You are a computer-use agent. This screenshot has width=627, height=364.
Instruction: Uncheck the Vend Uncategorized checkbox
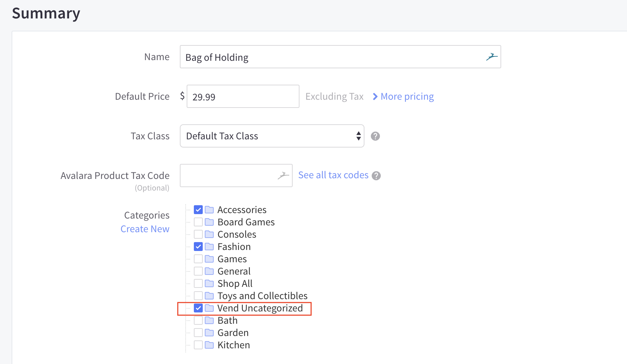(198, 308)
